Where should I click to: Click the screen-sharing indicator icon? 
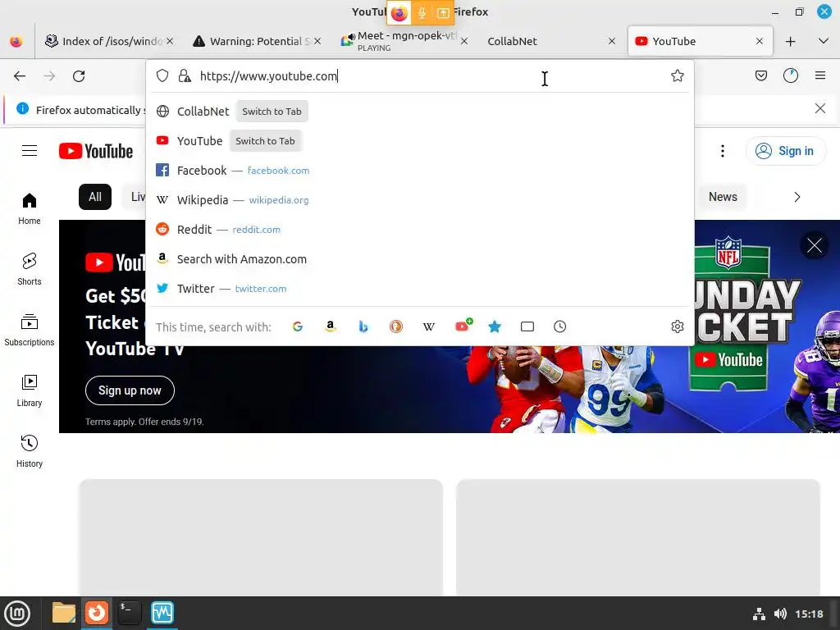443,13
